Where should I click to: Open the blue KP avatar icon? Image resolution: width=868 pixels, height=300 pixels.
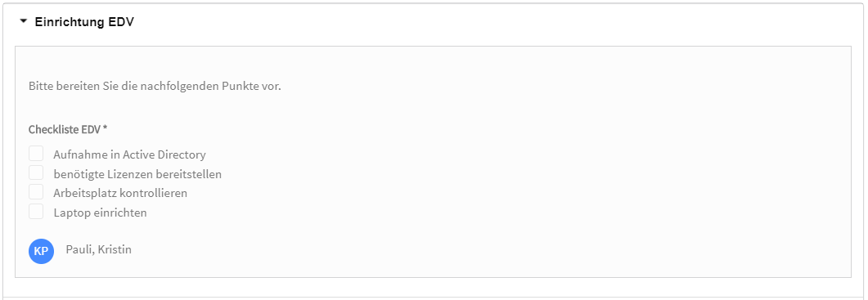tap(42, 251)
